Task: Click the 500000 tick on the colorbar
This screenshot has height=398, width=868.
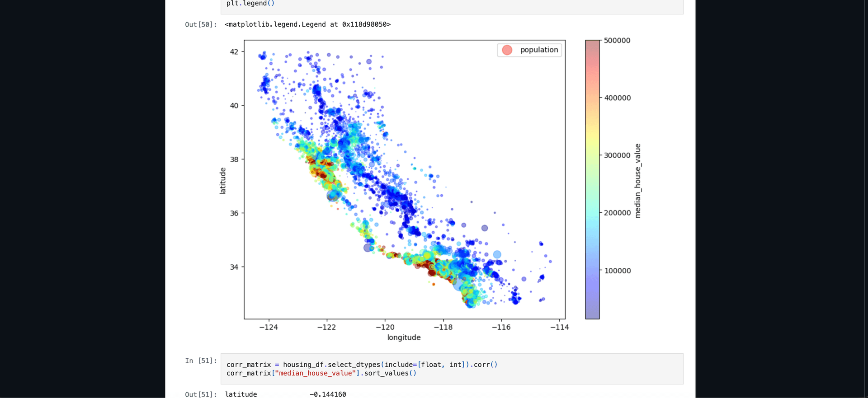Action: (617, 41)
